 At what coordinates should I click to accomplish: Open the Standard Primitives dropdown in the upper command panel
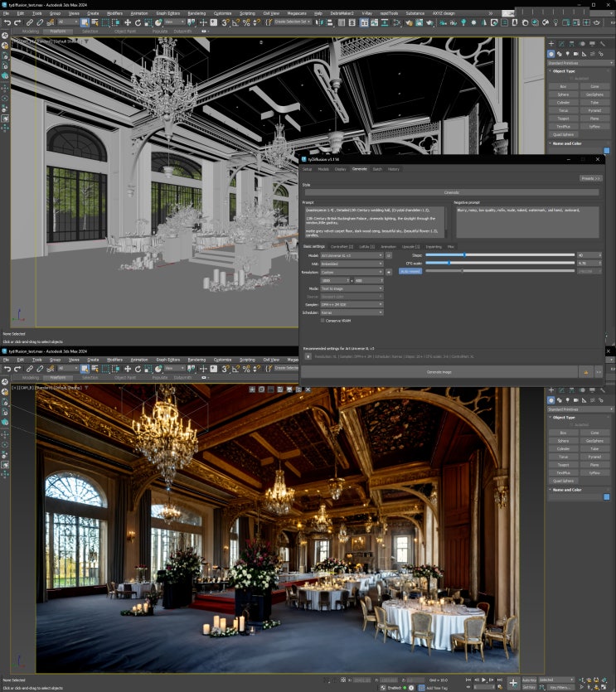(580, 63)
